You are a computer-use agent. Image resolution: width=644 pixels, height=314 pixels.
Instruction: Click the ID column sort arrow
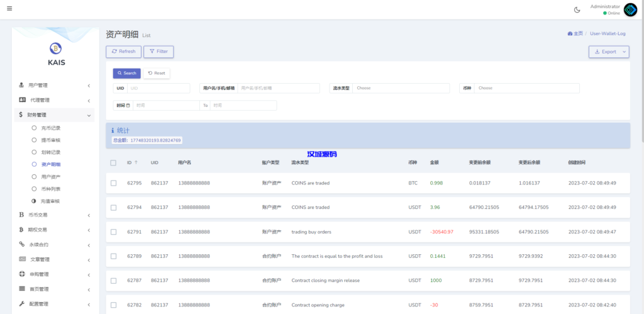(136, 162)
